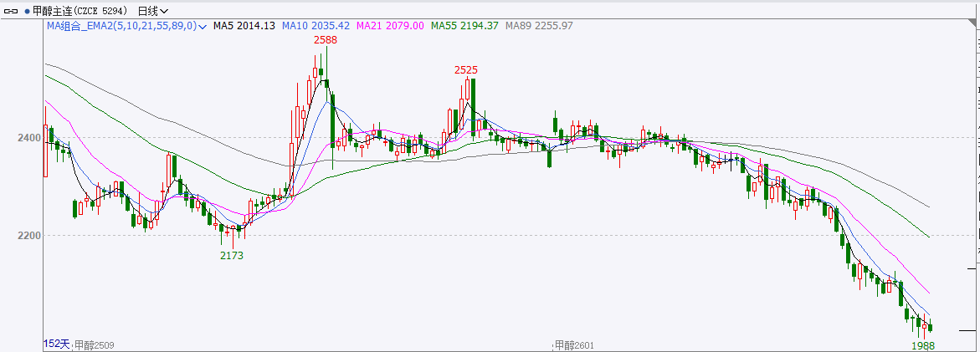Open the 日线 period dropdown
Image resolution: width=980 pixels, height=352 pixels.
pos(152,11)
